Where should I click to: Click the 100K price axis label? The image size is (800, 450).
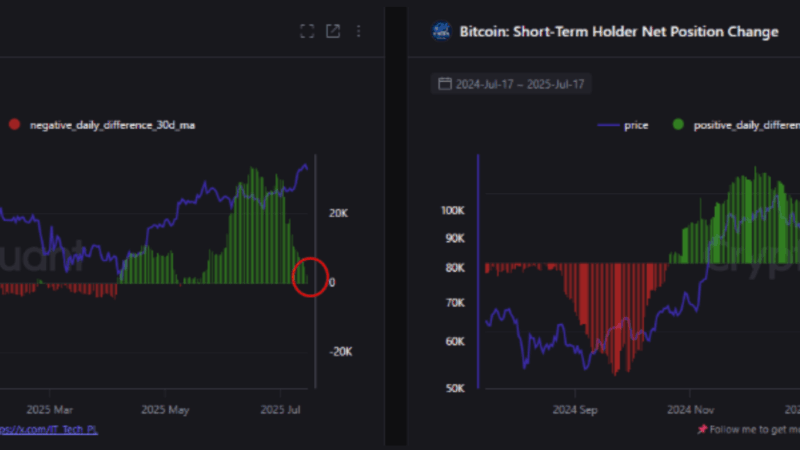pyautogui.click(x=453, y=210)
